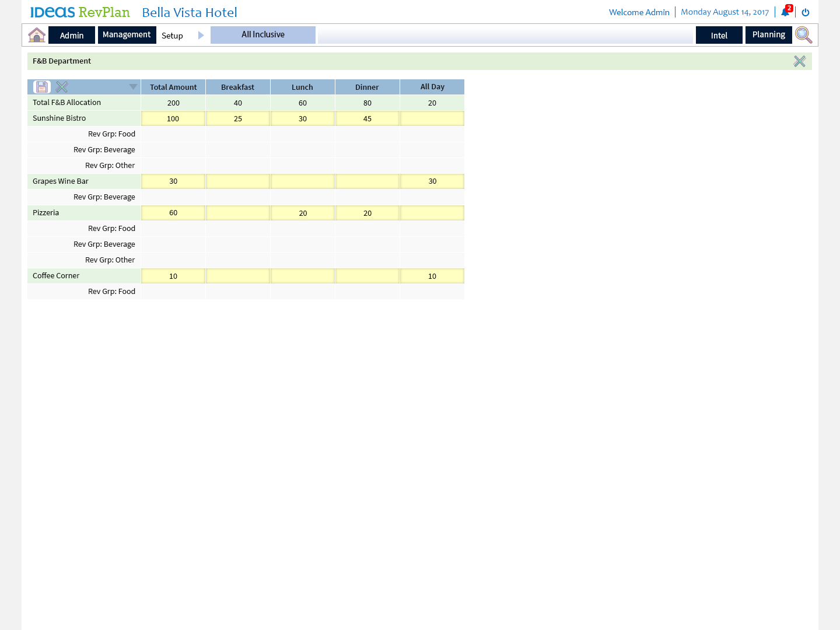Open the Admin menu
The width and height of the screenshot is (840, 630).
coord(72,36)
